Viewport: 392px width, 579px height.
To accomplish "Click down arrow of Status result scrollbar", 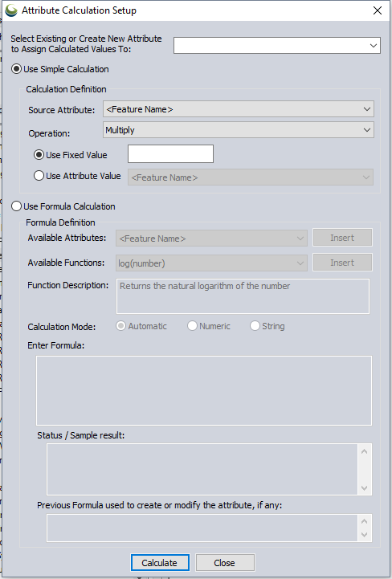I will pyautogui.click(x=365, y=487).
